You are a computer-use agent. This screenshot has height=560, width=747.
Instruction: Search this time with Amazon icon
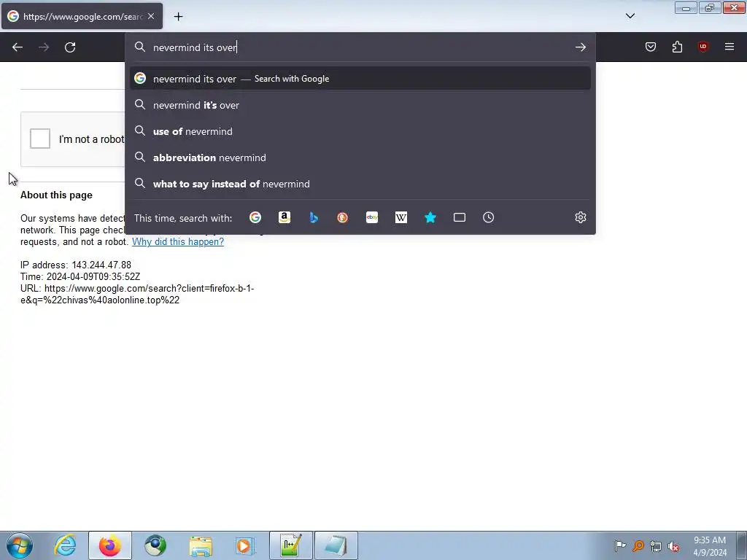tap(285, 217)
